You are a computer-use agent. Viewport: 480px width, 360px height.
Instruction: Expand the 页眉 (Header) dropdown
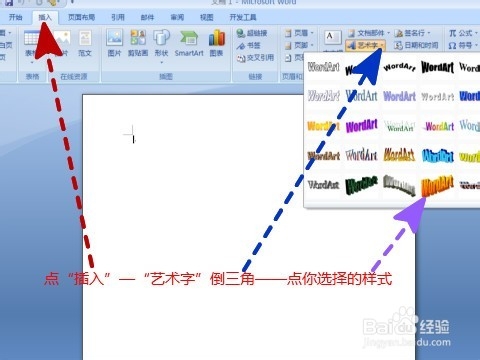tap(299, 33)
